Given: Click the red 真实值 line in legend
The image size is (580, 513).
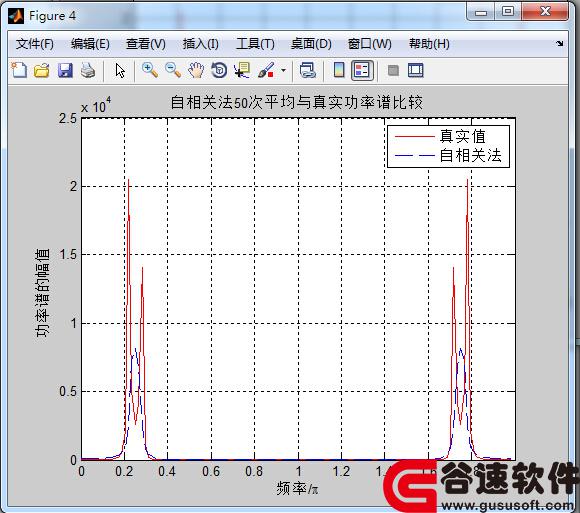Looking at the screenshot, I should pyautogui.click(x=415, y=136).
